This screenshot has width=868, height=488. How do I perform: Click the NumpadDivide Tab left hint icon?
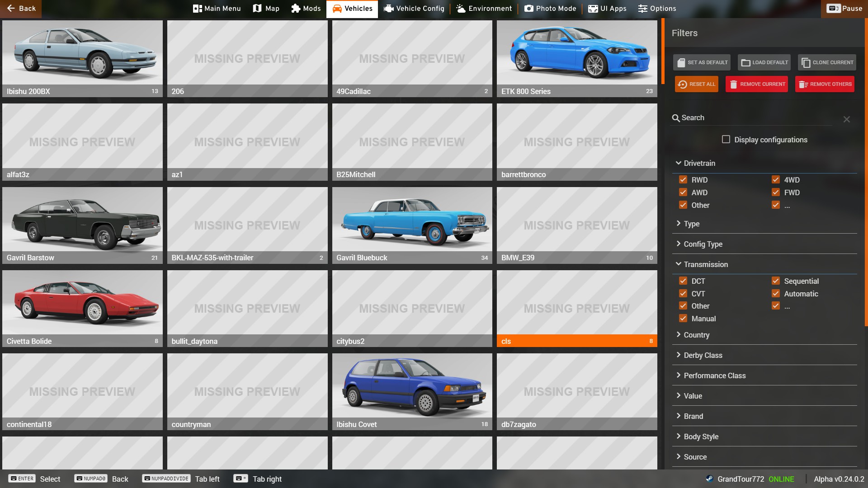point(166,479)
